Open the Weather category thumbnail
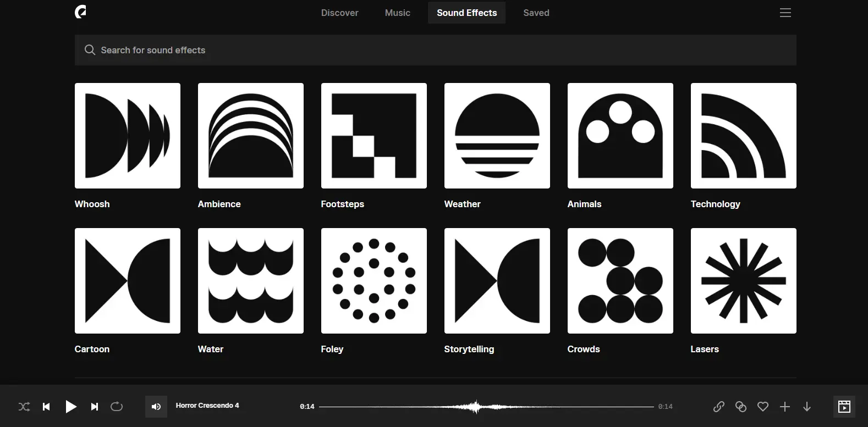The height and width of the screenshot is (427, 868). 497,136
